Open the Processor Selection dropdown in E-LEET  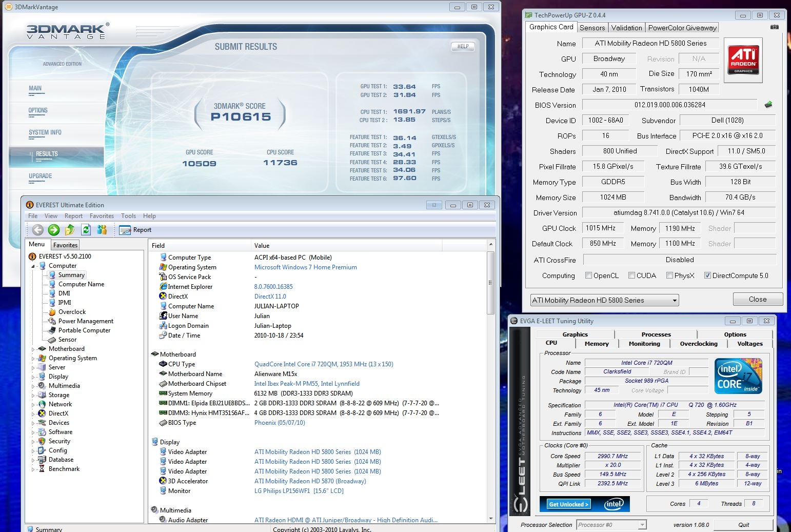click(x=610, y=525)
